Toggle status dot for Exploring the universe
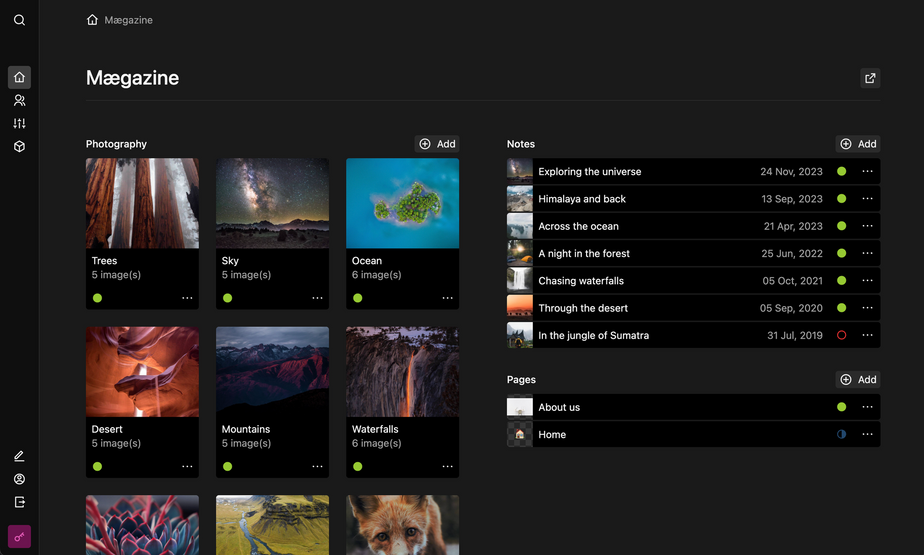 841,172
